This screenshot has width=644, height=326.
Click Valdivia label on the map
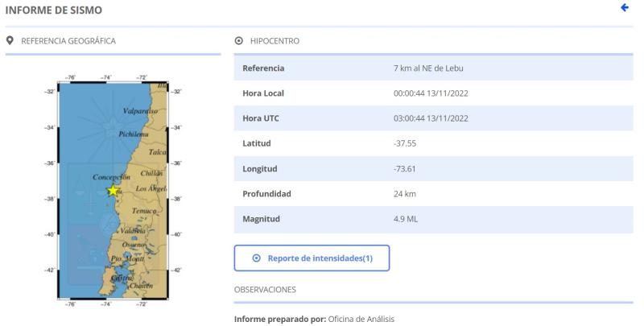pos(133,231)
